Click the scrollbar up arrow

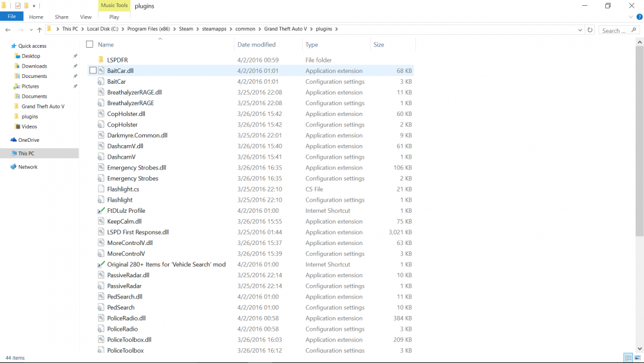(x=639, y=42)
